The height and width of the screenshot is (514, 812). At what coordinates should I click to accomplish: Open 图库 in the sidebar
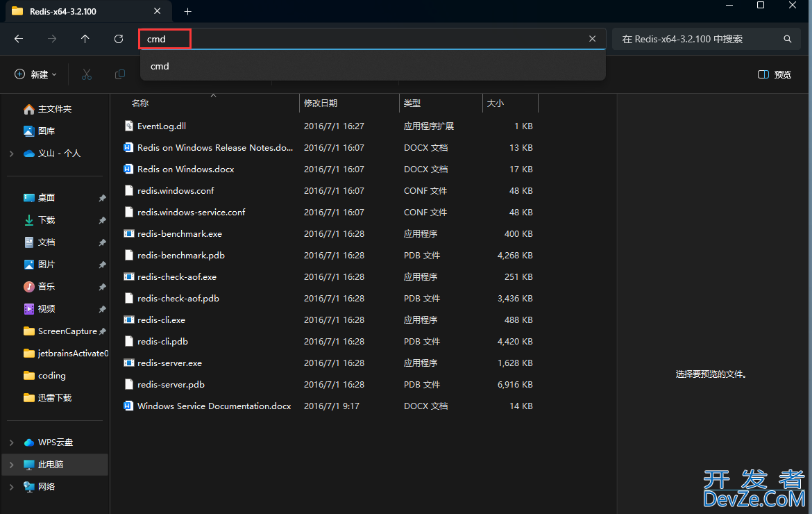coord(40,131)
